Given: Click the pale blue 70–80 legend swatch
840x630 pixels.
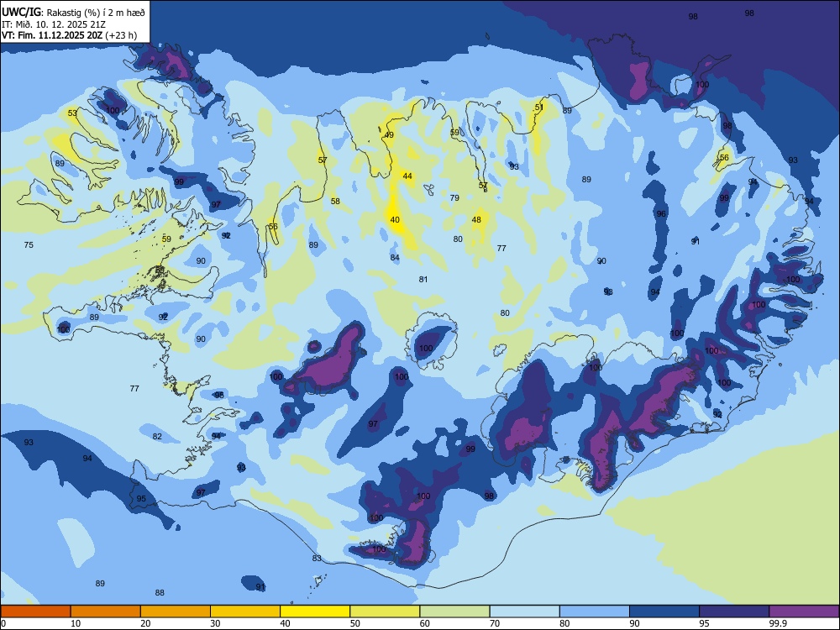Looking at the screenshot, I should pyautogui.click(x=524, y=612).
